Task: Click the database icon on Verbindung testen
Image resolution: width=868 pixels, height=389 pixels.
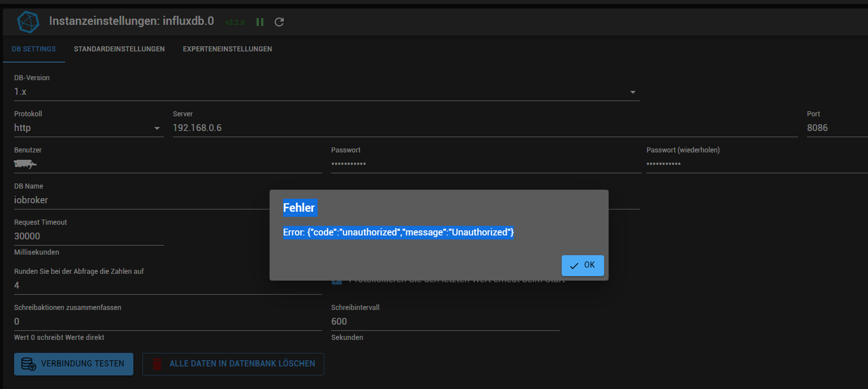Action: (x=28, y=364)
